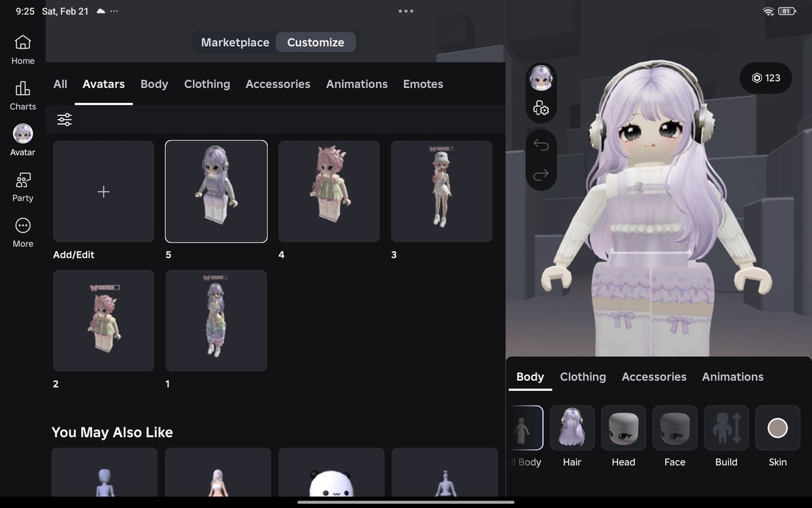Open the Skin color swatch
The height and width of the screenshot is (508, 812).
(777, 428)
